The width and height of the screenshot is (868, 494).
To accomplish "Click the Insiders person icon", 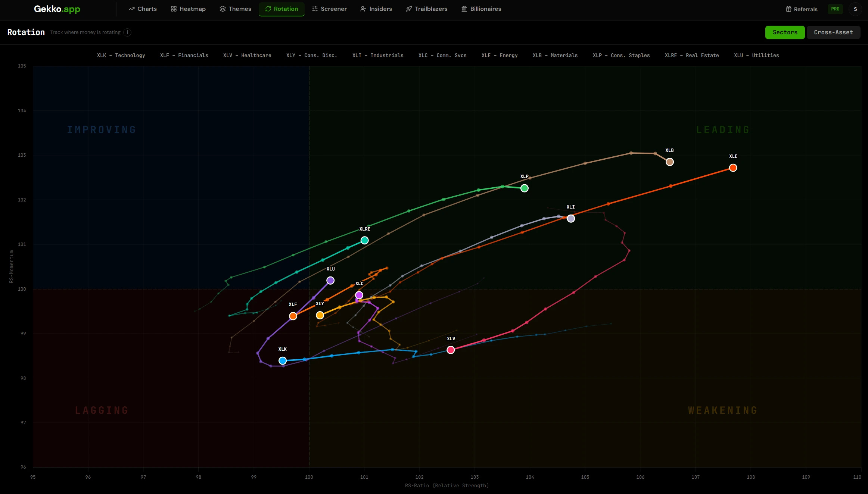I will (363, 9).
